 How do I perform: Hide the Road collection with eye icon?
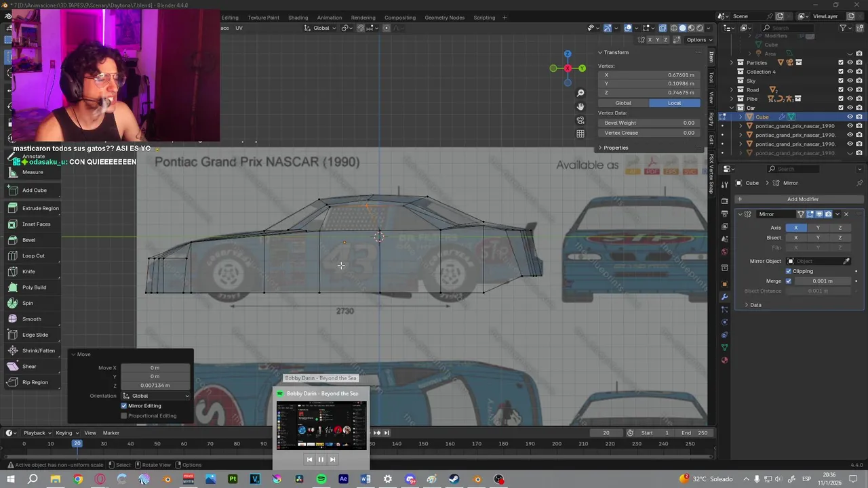point(850,89)
